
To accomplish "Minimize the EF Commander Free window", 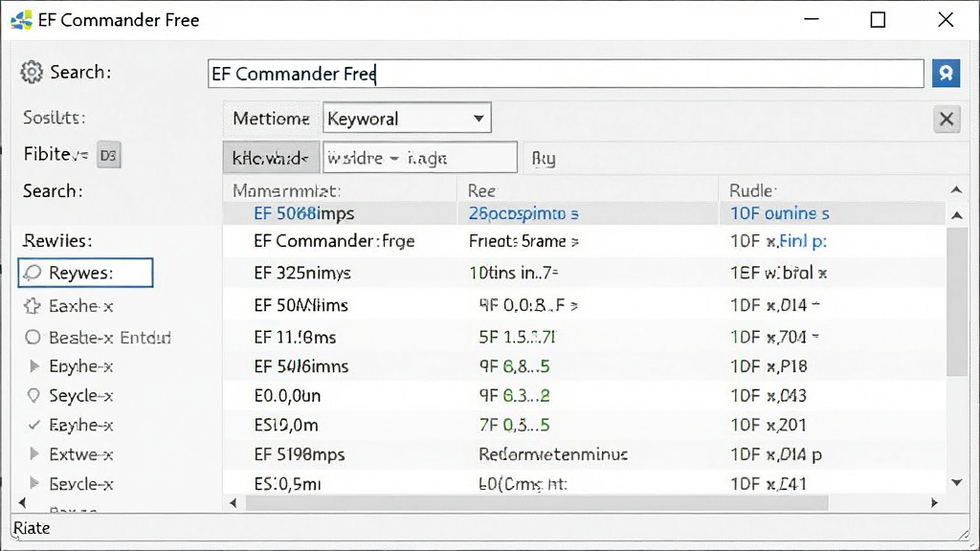I will (x=812, y=20).
